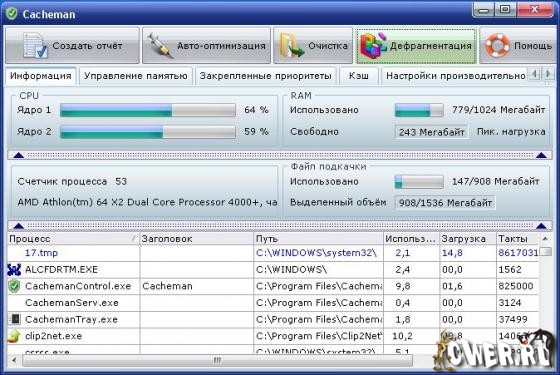Click the report document icon

tap(34, 46)
